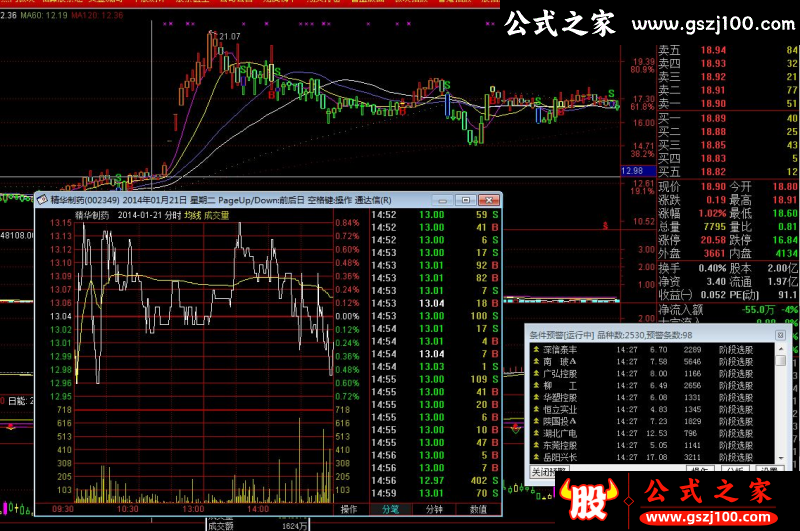This screenshot has height=531, width=800.
Task: Click the 涨幅 1.02% value
Action: click(713, 213)
